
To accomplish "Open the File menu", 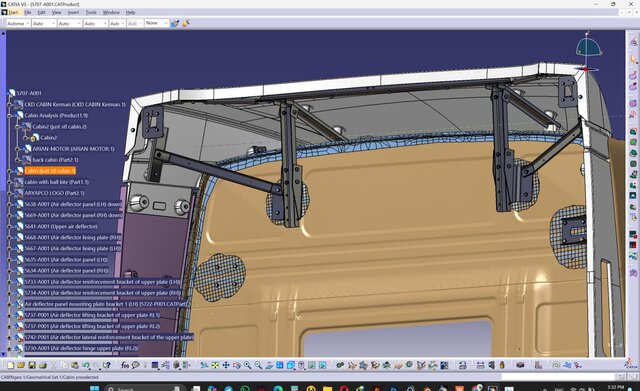I will (x=28, y=12).
